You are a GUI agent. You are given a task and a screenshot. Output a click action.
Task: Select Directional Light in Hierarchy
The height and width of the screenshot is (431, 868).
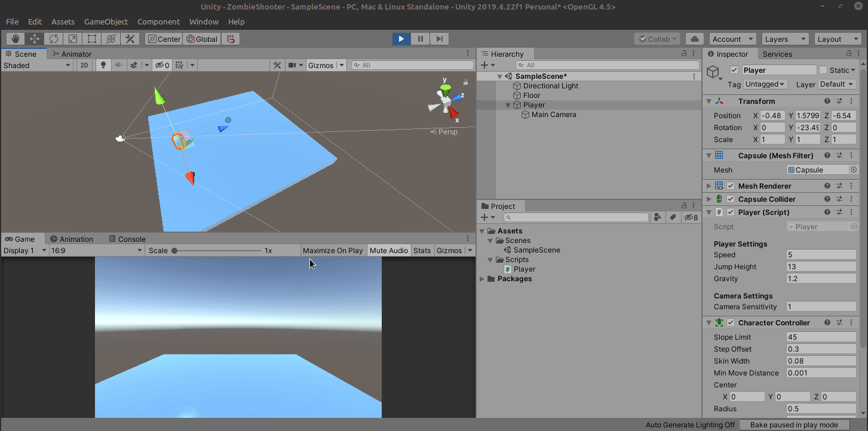(550, 86)
